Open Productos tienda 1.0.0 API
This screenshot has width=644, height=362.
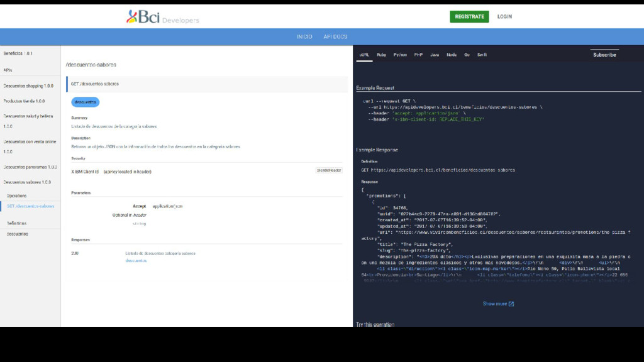tap(24, 101)
